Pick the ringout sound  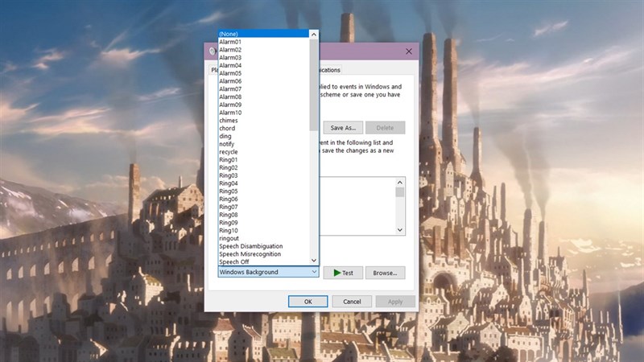click(264, 238)
